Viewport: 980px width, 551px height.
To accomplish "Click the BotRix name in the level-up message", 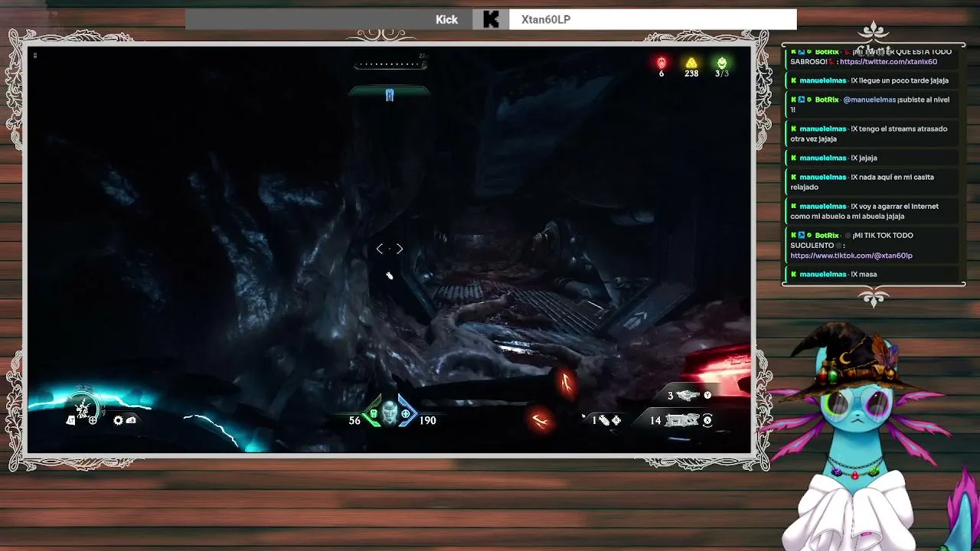I will [827, 99].
